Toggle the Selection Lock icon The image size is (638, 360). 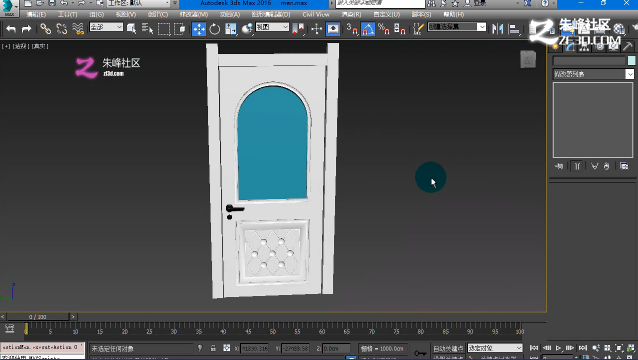[x=213, y=348]
